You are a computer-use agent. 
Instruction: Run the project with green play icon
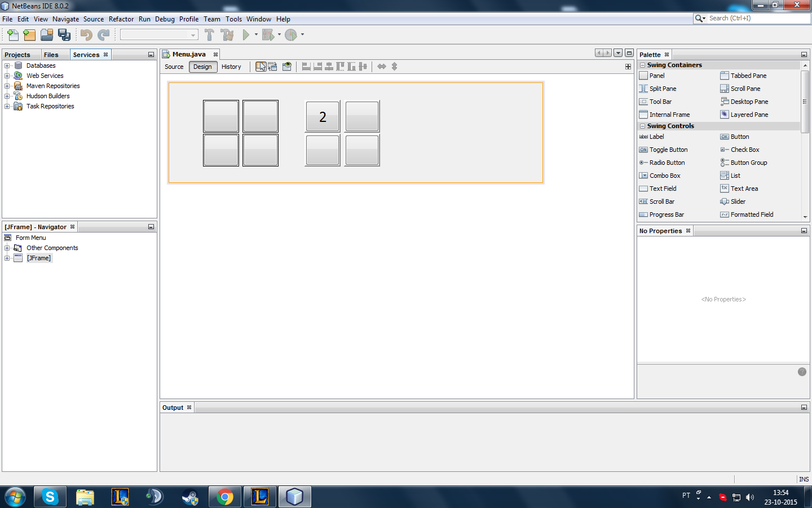(246, 35)
